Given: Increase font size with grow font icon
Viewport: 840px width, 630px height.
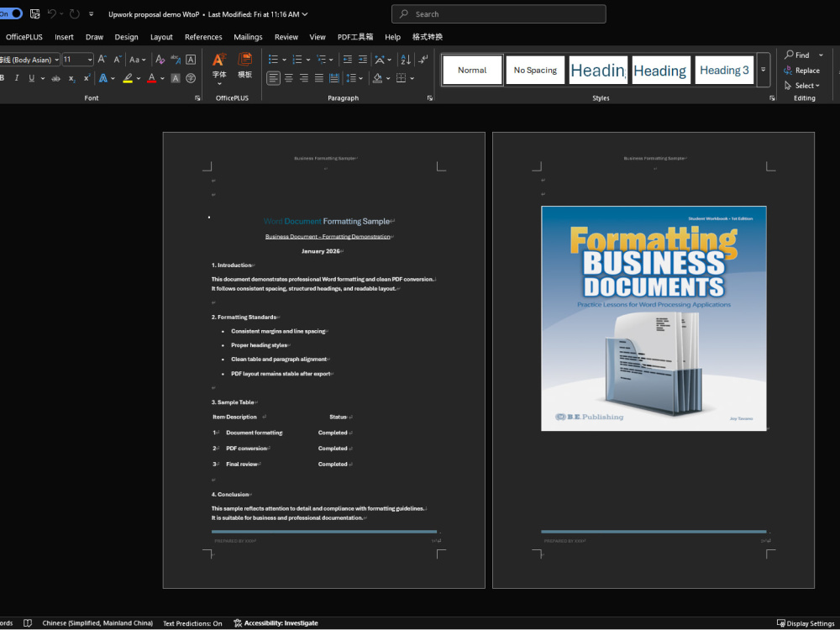Looking at the screenshot, I should 102,60.
